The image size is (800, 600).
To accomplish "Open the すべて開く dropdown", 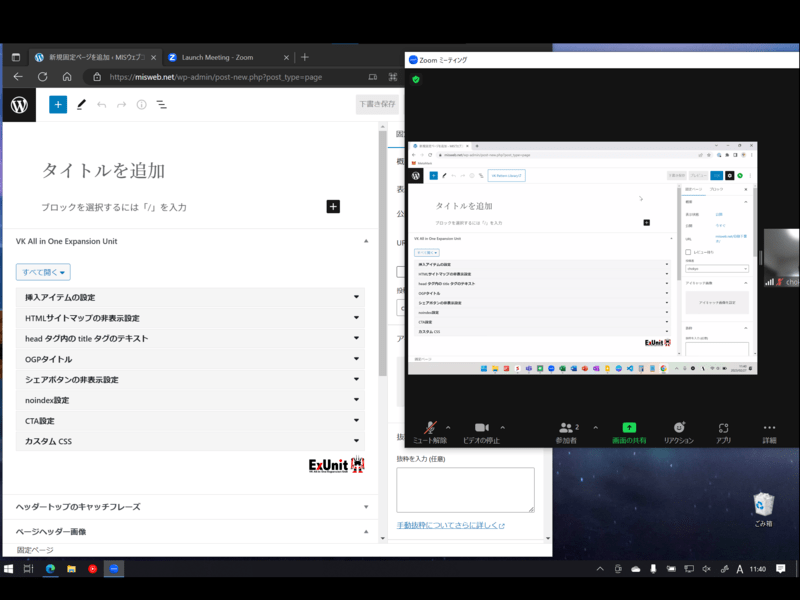I will click(43, 272).
